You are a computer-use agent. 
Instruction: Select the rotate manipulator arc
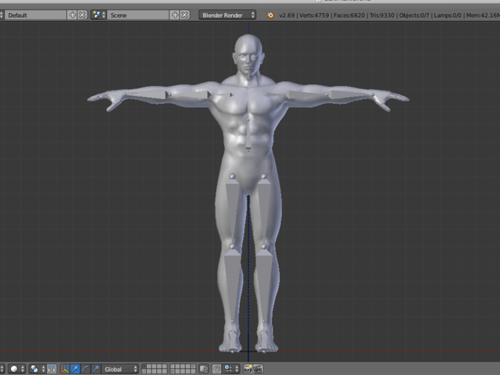[85, 369]
